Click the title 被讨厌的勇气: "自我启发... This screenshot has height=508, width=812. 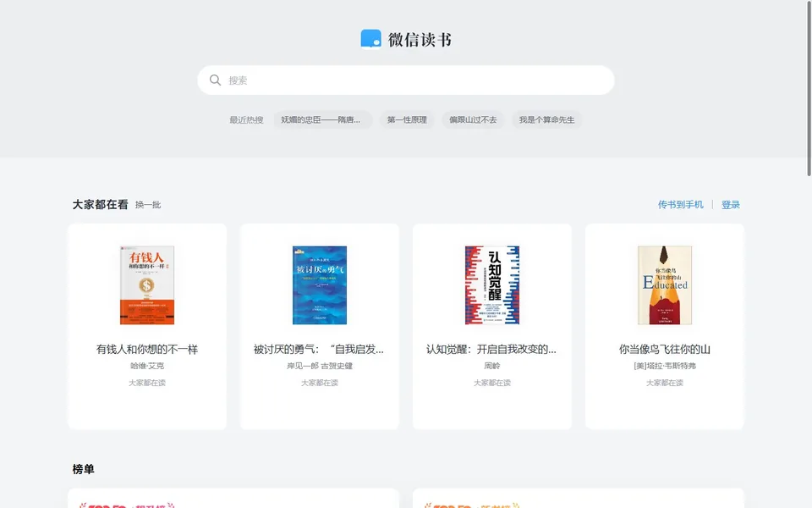[x=319, y=350]
